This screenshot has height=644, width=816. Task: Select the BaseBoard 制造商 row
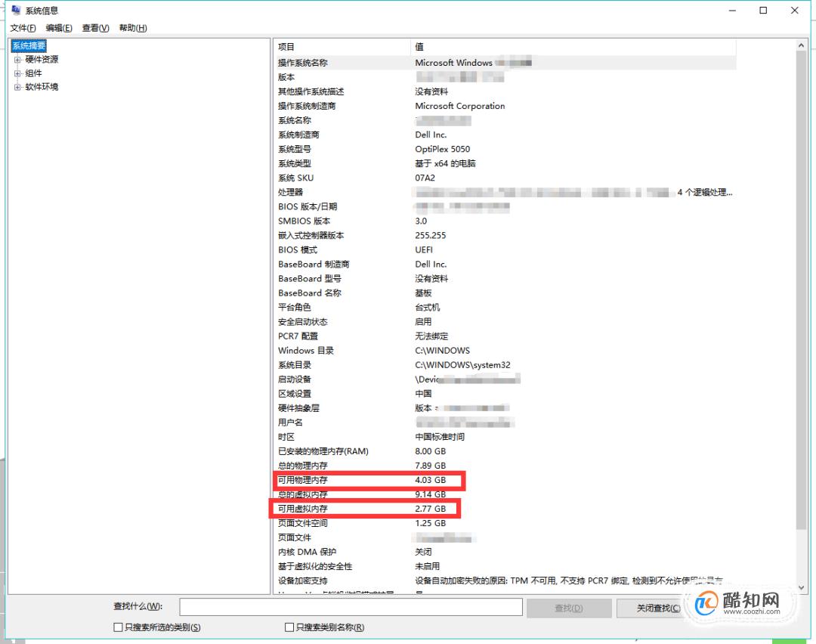[x=505, y=265]
